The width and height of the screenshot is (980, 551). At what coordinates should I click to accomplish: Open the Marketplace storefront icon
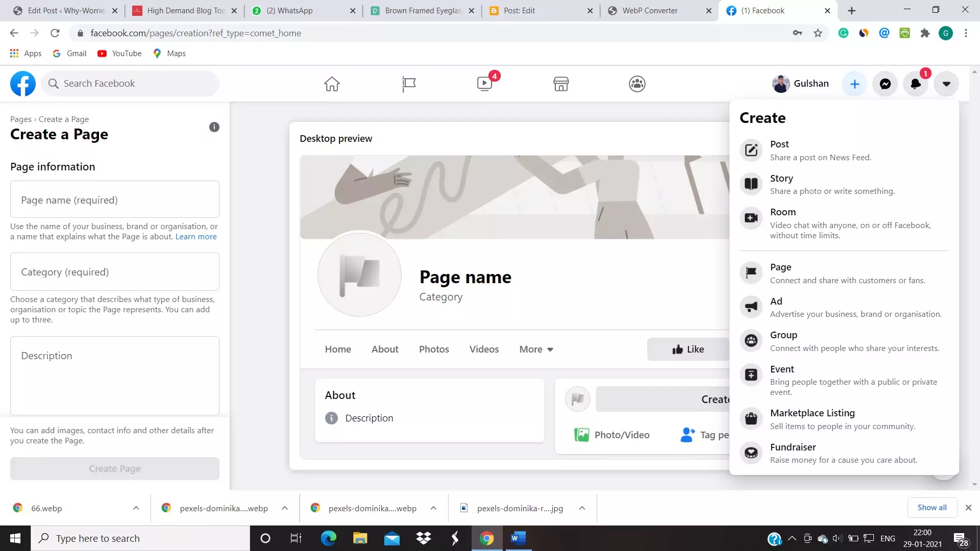point(561,84)
